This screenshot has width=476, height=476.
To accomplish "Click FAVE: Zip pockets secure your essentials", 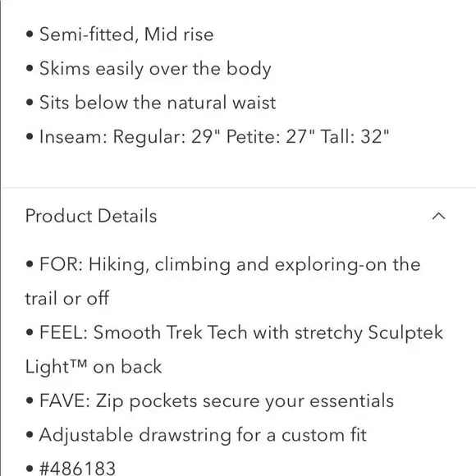I will pos(217,400).
